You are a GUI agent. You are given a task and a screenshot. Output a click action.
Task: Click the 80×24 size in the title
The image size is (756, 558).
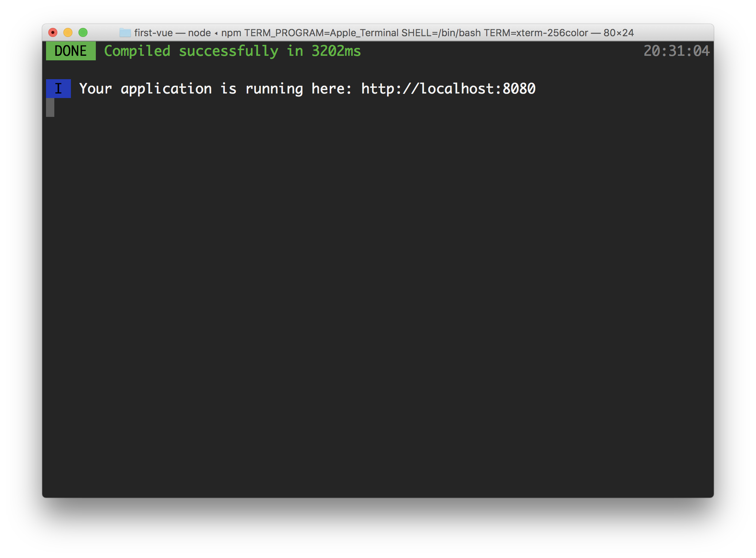(618, 33)
